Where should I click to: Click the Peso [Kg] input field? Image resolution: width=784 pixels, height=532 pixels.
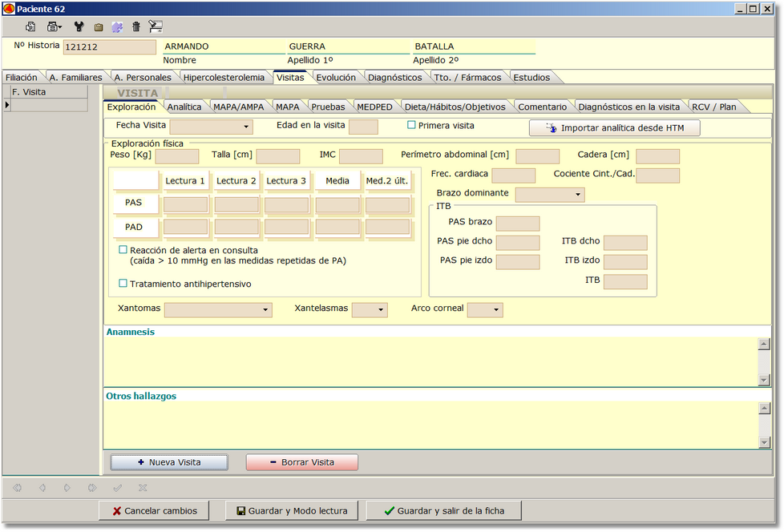(177, 156)
